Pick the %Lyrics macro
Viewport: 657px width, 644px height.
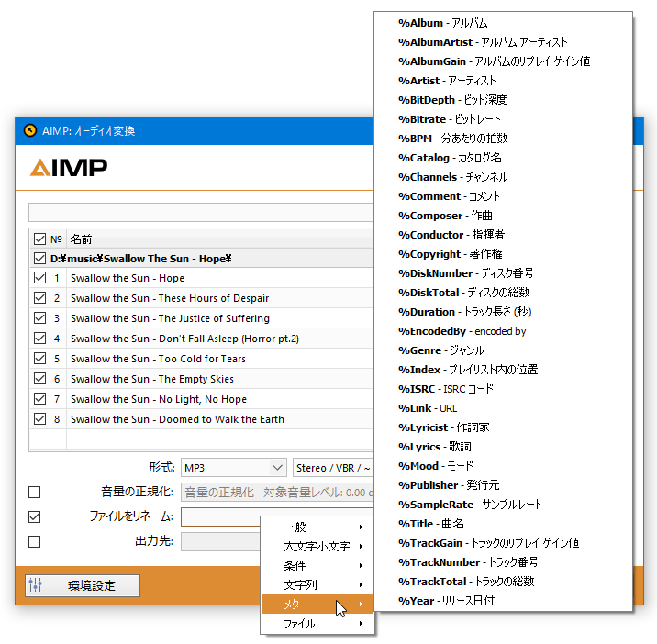point(503,447)
